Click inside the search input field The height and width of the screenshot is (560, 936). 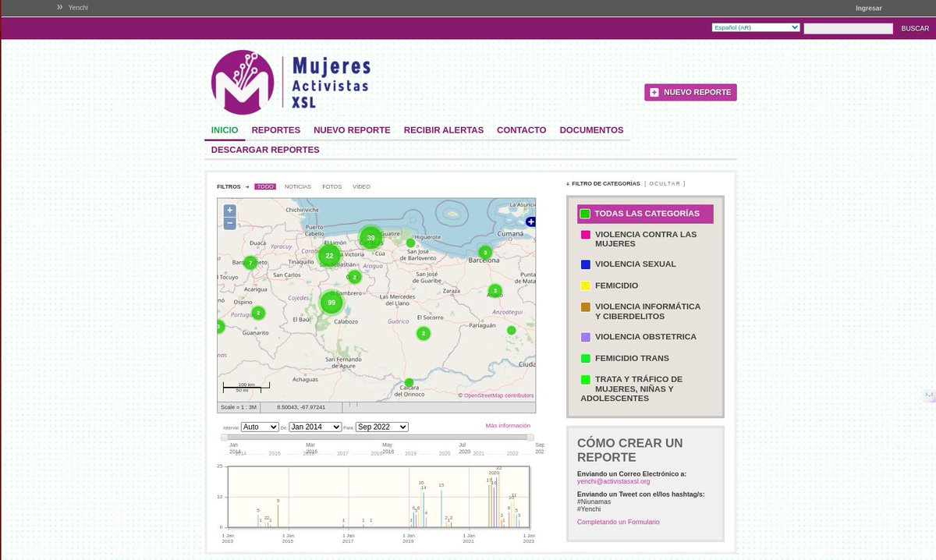(848, 28)
